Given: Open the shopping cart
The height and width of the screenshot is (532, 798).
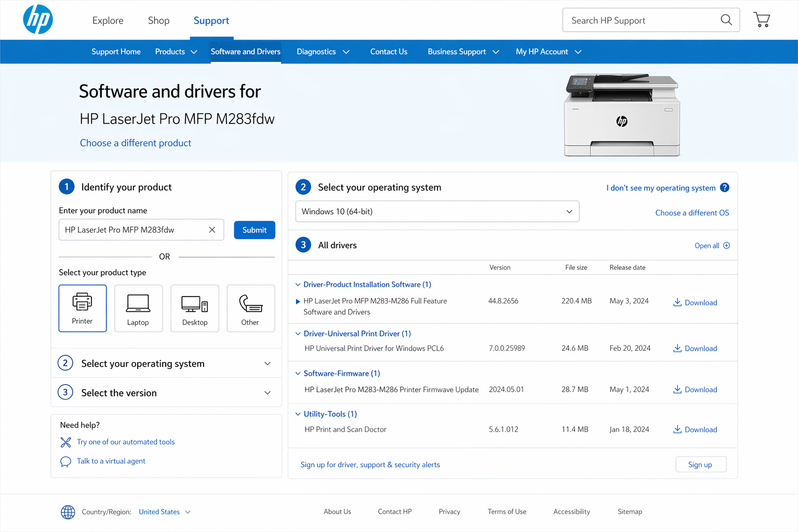Looking at the screenshot, I should pyautogui.click(x=761, y=19).
